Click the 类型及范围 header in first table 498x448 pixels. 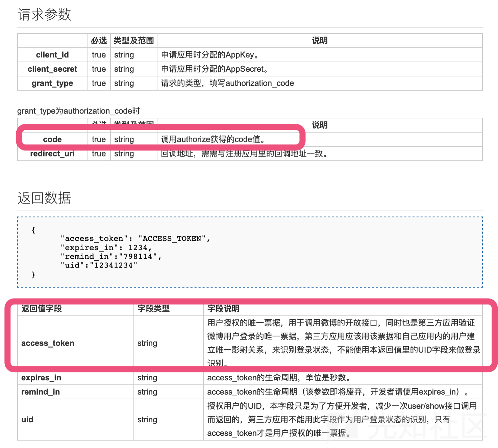[x=134, y=41]
